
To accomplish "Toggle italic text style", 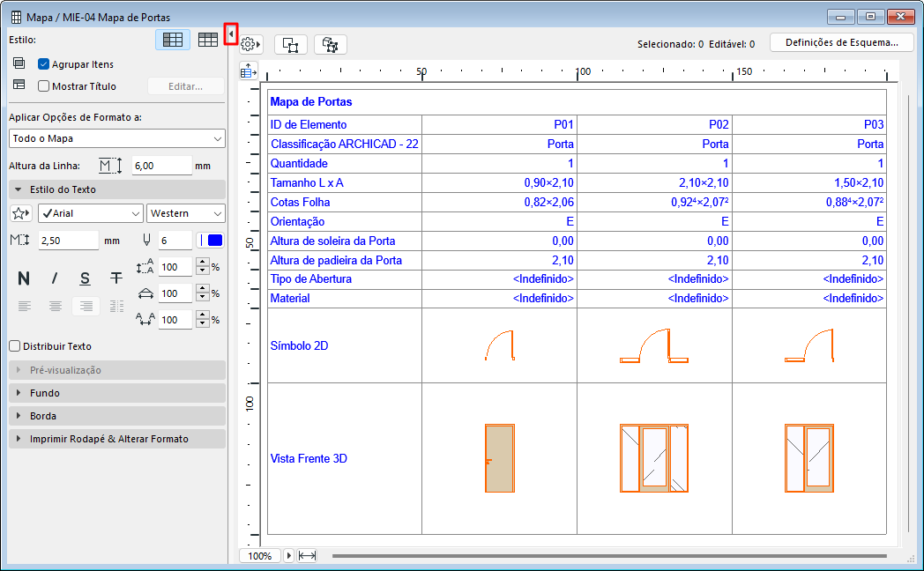I will (55, 278).
